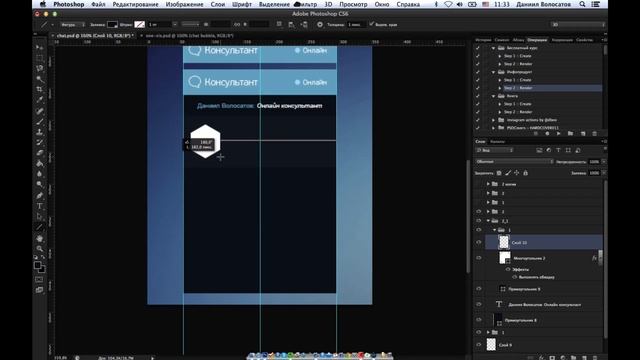
Task: Switch to the second document tab
Action: pyautogui.click(x=189, y=36)
